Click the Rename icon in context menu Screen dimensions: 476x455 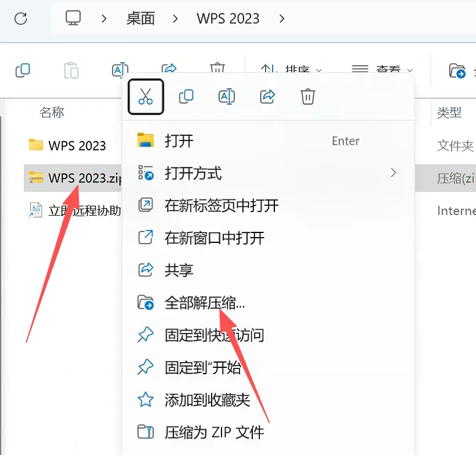point(227,96)
